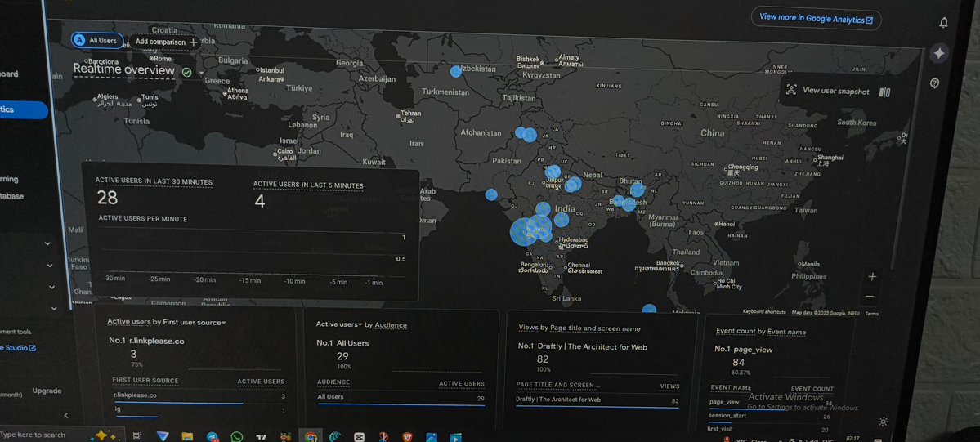
Task: Click the green verified check icon beside Realtime overview
Action: point(186,72)
